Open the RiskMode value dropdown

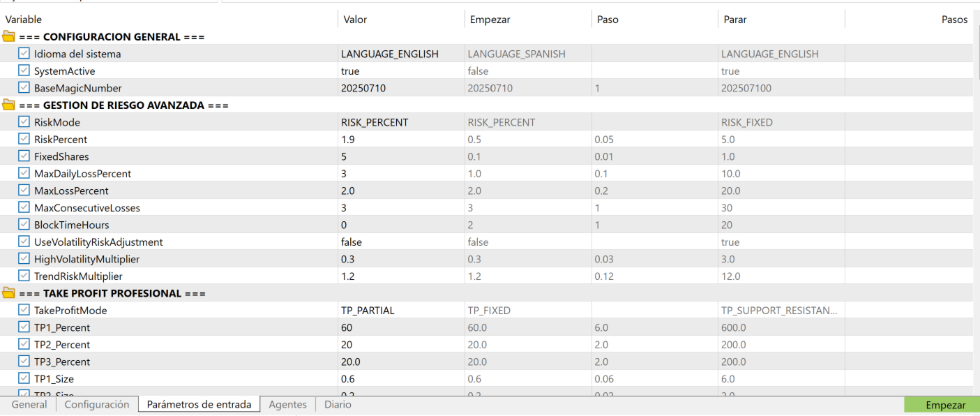point(400,122)
